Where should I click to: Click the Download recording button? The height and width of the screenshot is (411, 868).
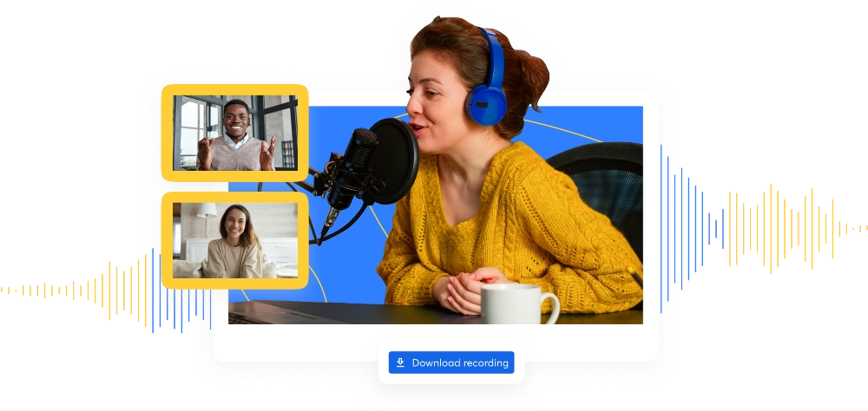point(451,362)
